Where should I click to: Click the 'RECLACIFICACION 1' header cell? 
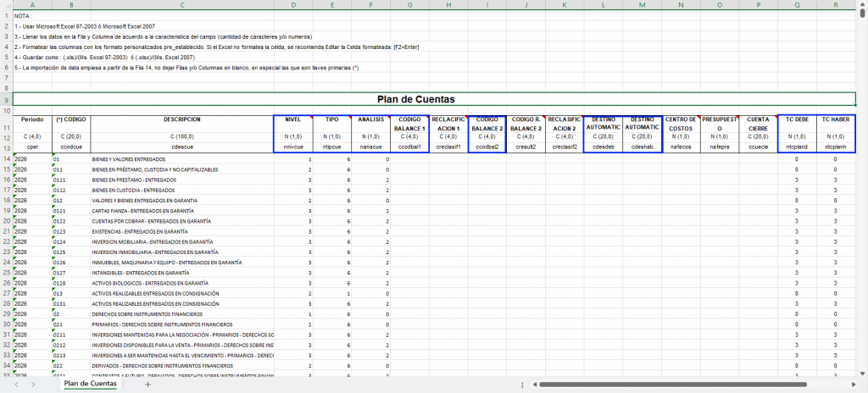pyautogui.click(x=448, y=124)
